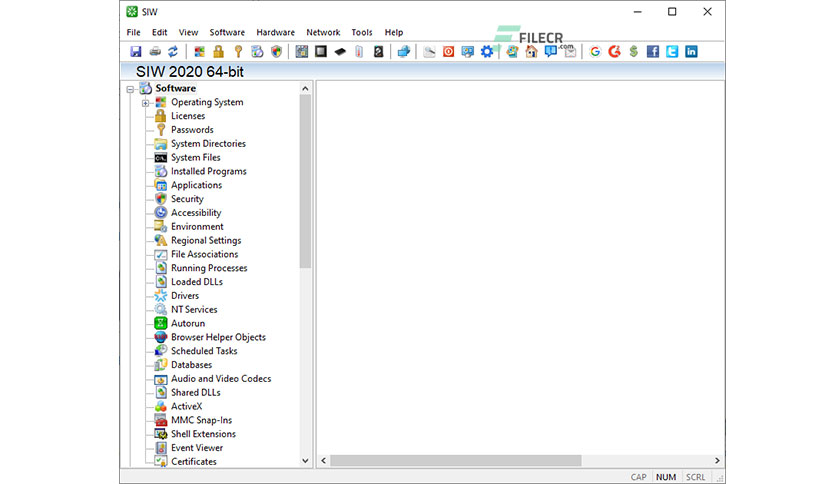Open the View menu
The height and width of the screenshot is (484, 836).
[188, 32]
